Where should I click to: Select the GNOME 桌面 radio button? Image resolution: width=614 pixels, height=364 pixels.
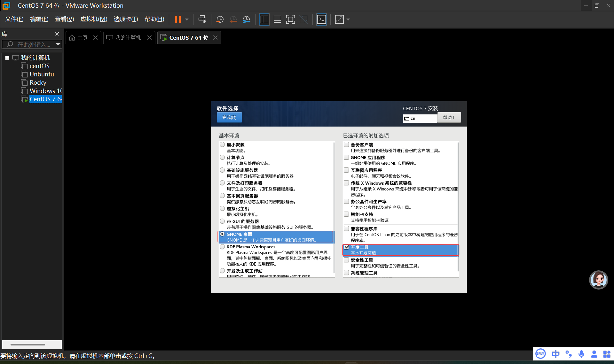coord(223,234)
